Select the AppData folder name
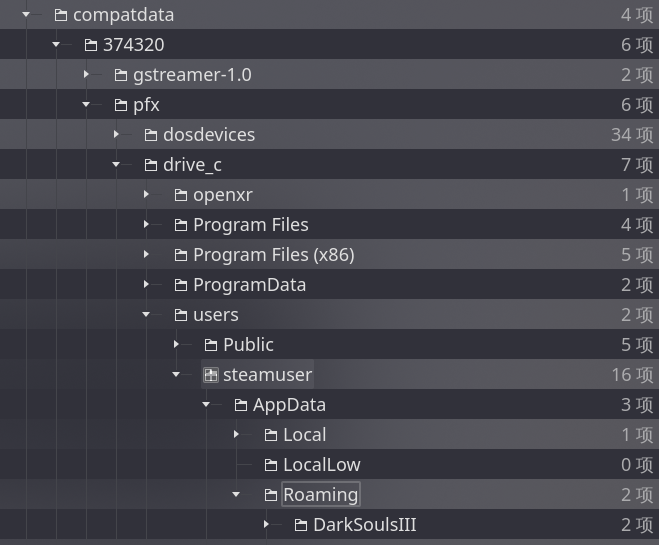 tap(289, 405)
